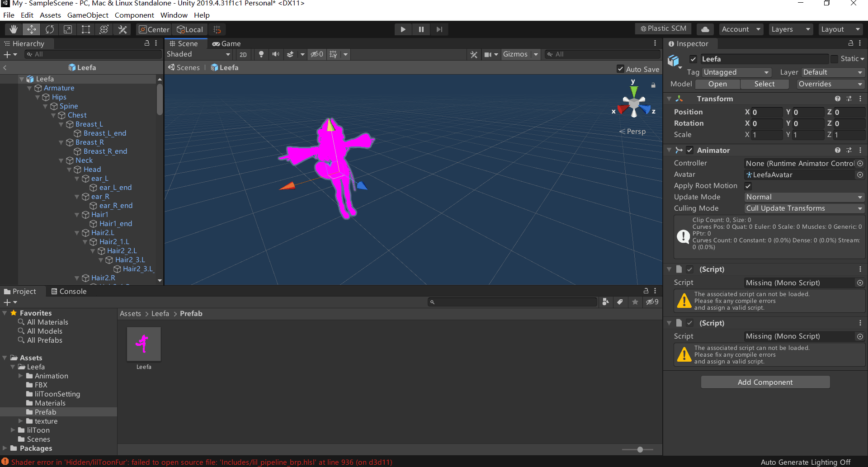Open the cloud services icon
The image size is (868, 467).
(705, 29)
